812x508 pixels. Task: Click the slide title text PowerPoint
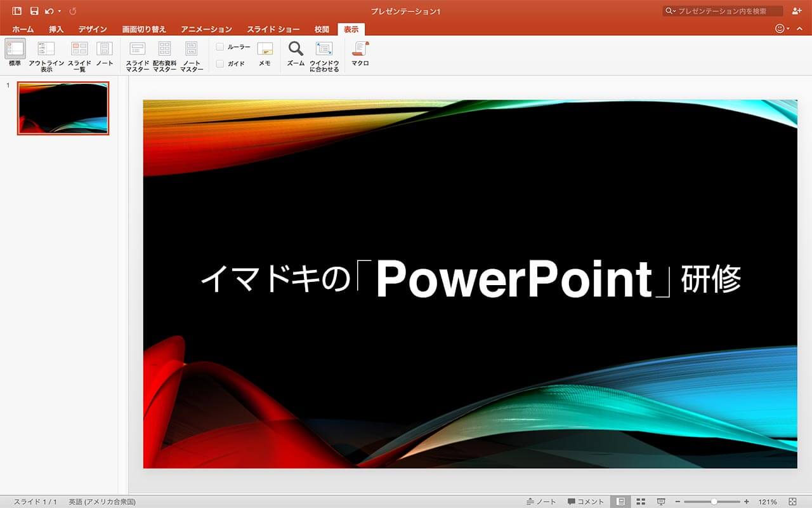(x=514, y=279)
